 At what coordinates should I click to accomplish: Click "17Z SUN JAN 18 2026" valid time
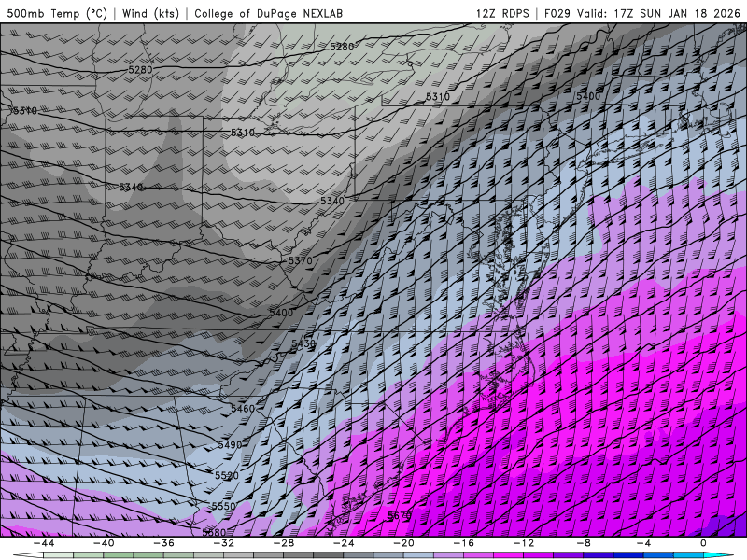(676, 13)
